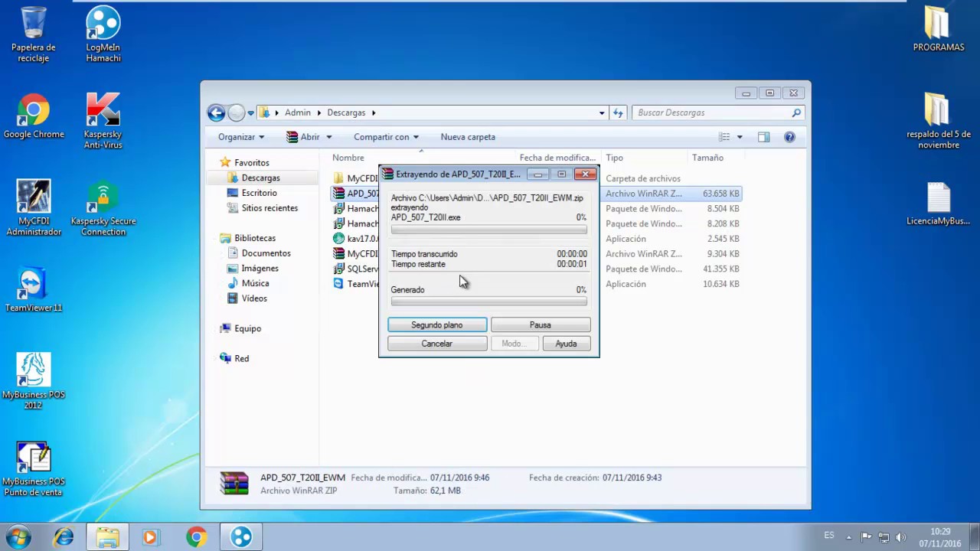
Task: Select Escritorio in navigation pane
Action: (259, 193)
